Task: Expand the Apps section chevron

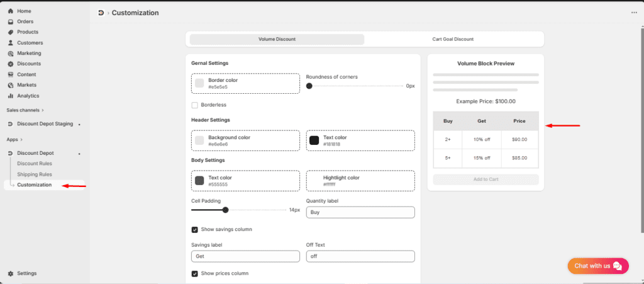Action: click(21, 139)
